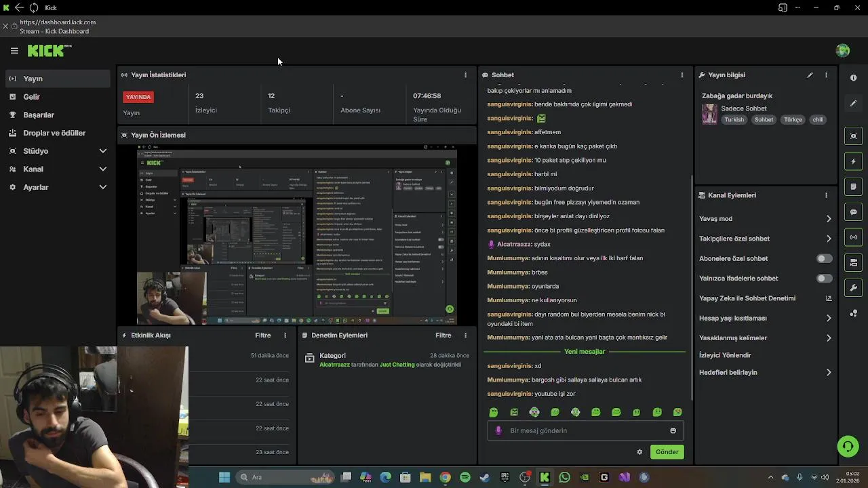Select Yayın in the left sidebar

57,79
